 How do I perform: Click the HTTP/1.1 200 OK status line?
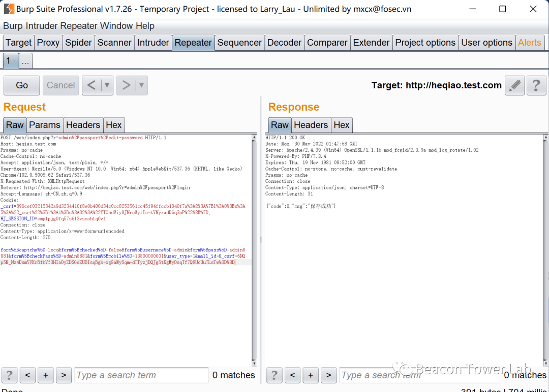click(x=285, y=138)
